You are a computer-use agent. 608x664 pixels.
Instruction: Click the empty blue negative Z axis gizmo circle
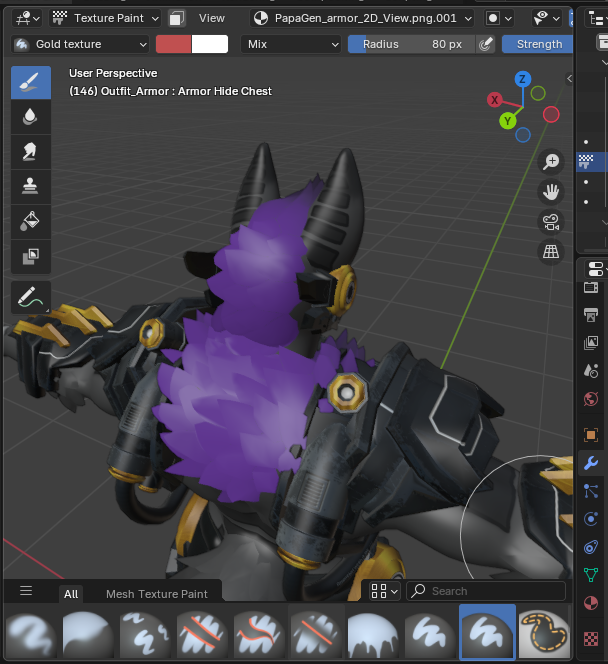point(523,135)
